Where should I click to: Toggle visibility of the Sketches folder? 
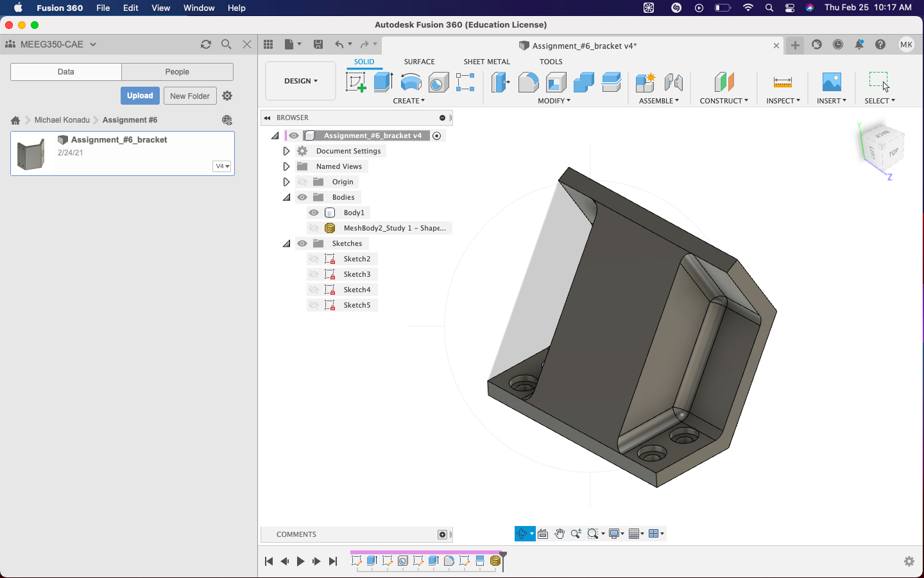301,243
